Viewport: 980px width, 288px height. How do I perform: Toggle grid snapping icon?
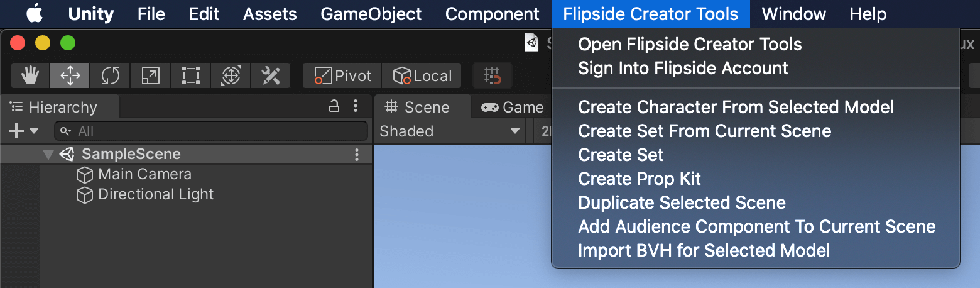point(492,76)
